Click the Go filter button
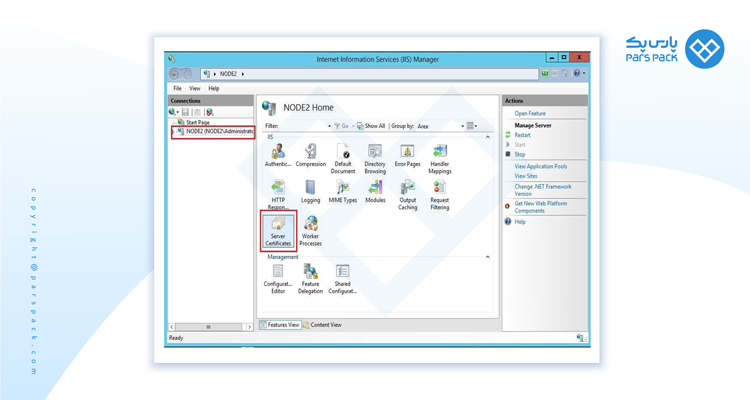 point(342,126)
